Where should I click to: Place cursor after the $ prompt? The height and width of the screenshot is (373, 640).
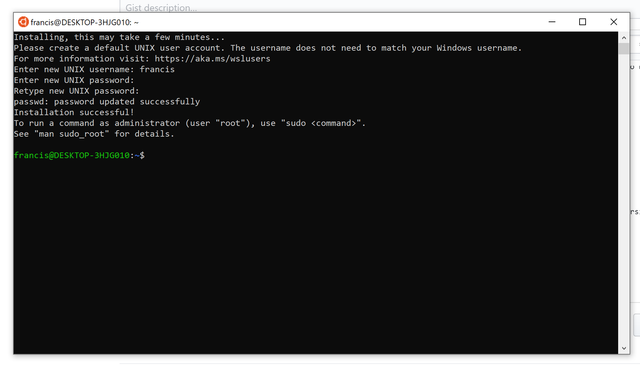click(x=147, y=155)
